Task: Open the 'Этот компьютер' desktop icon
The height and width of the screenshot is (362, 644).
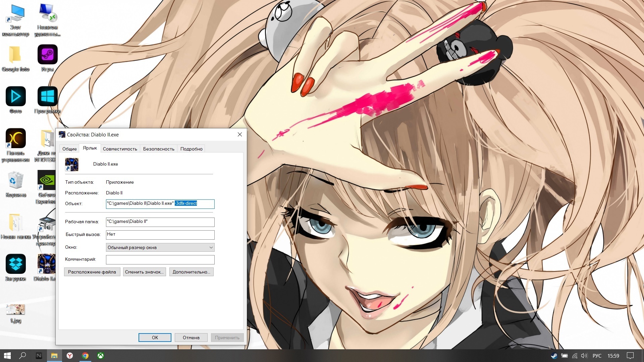Action: (15, 20)
